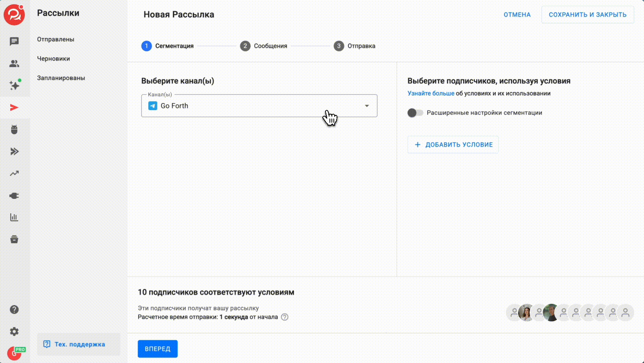Click the woman's subscriber avatar thumbnail
Image resolution: width=644 pixels, height=363 pixels.
pyautogui.click(x=527, y=313)
